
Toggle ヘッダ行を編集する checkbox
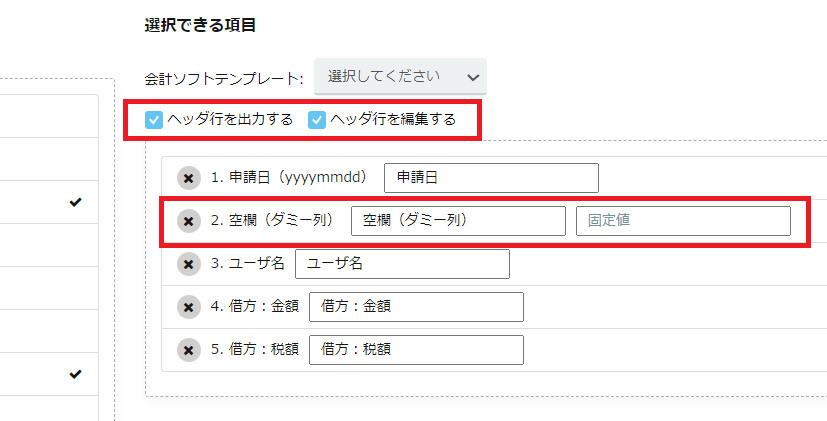(x=317, y=120)
